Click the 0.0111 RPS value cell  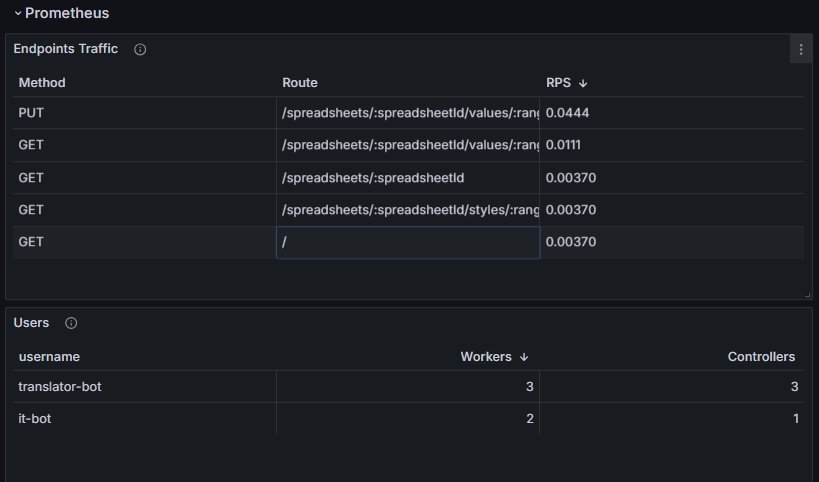563,145
